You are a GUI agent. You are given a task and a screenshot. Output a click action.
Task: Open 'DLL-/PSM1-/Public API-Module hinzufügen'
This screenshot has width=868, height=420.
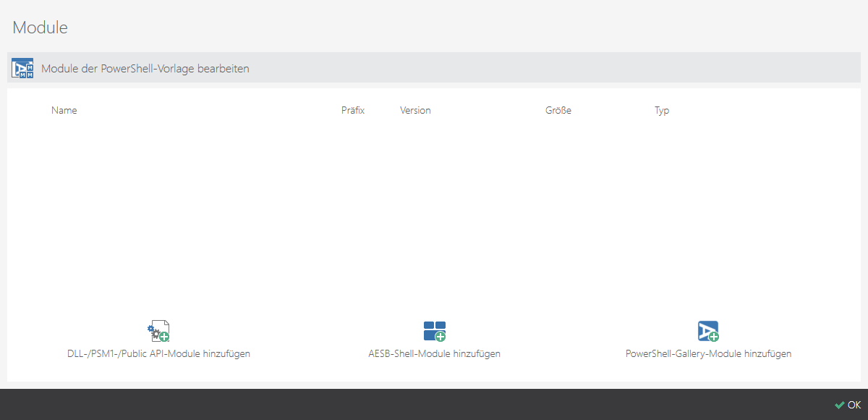(158, 353)
